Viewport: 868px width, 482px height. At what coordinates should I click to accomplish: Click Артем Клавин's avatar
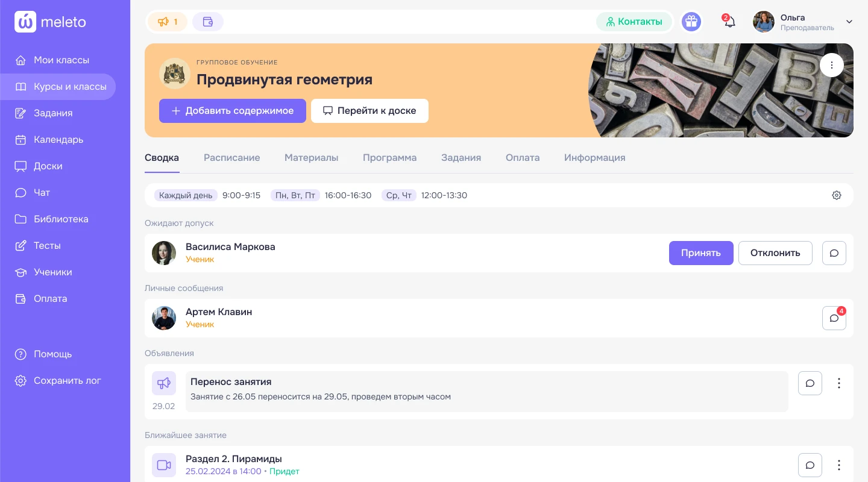[164, 318]
